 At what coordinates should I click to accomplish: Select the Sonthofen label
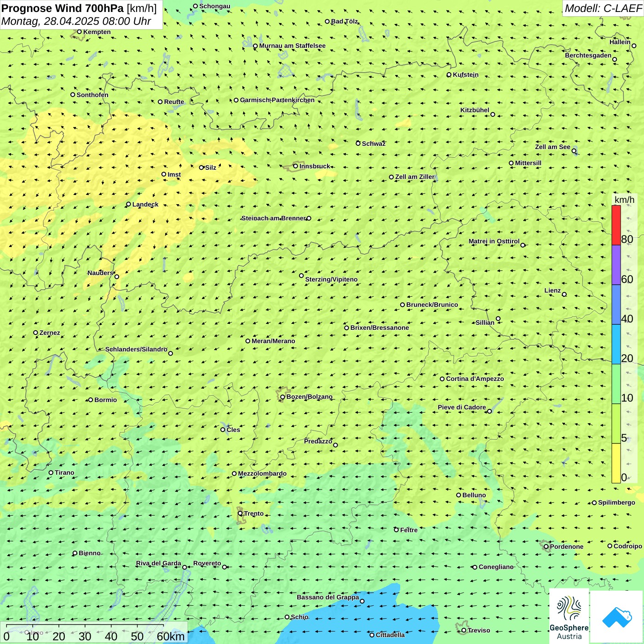click(92, 95)
